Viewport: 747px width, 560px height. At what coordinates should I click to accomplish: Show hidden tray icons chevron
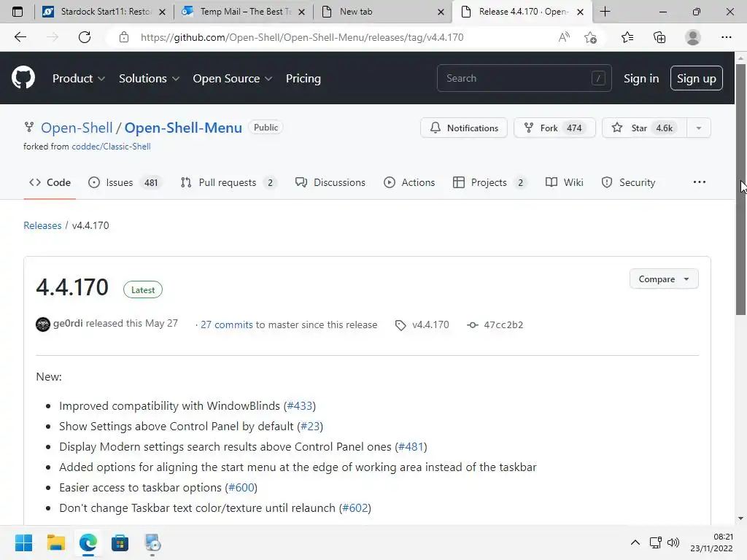point(635,542)
